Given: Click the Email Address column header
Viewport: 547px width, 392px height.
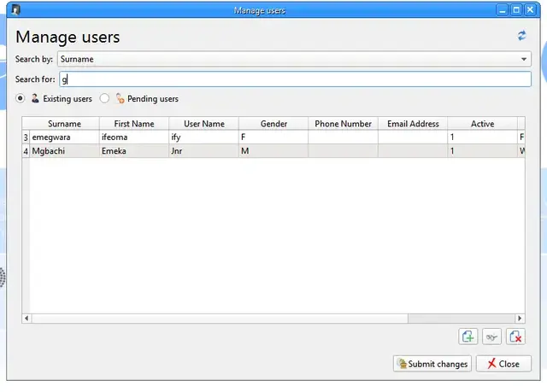Looking at the screenshot, I should (x=413, y=124).
